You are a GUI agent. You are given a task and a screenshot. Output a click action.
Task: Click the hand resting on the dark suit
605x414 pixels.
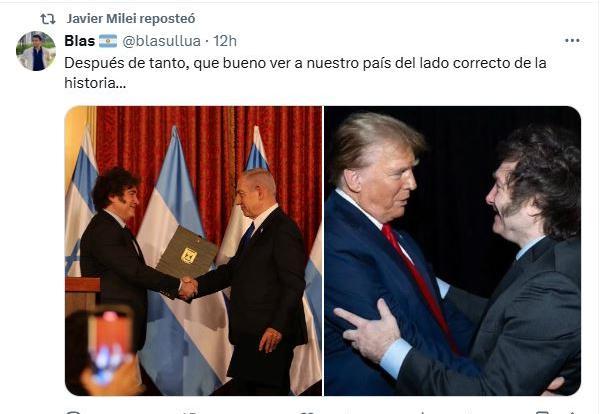[x=368, y=330]
